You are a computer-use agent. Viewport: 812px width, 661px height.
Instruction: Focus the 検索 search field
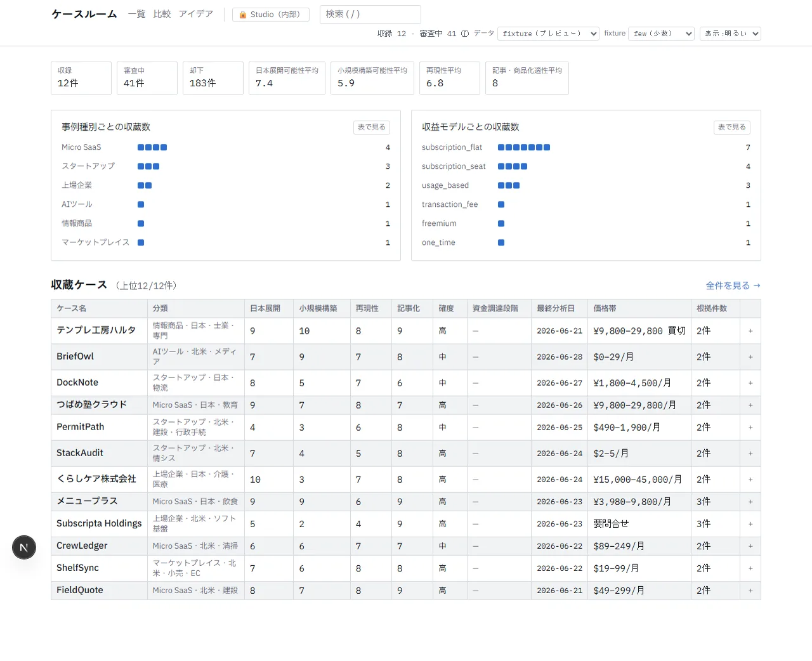[370, 14]
